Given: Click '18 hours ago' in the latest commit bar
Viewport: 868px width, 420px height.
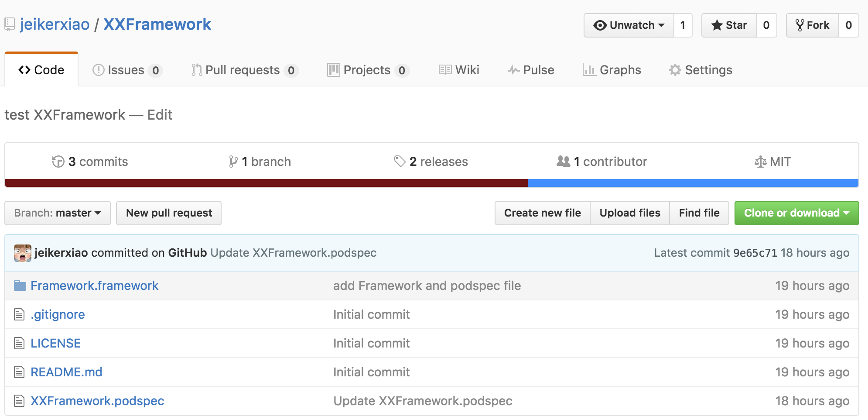Looking at the screenshot, I should point(815,253).
